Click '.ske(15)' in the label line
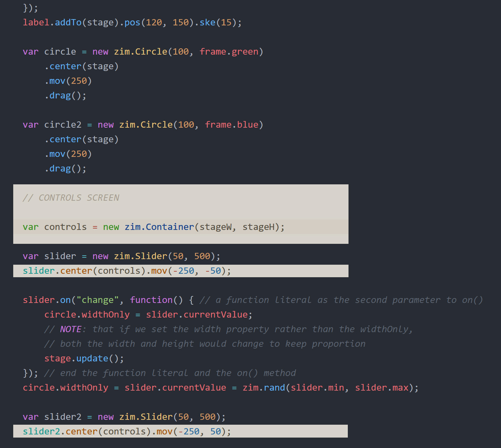This screenshot has width=501, height=448. tap(216, 23)
